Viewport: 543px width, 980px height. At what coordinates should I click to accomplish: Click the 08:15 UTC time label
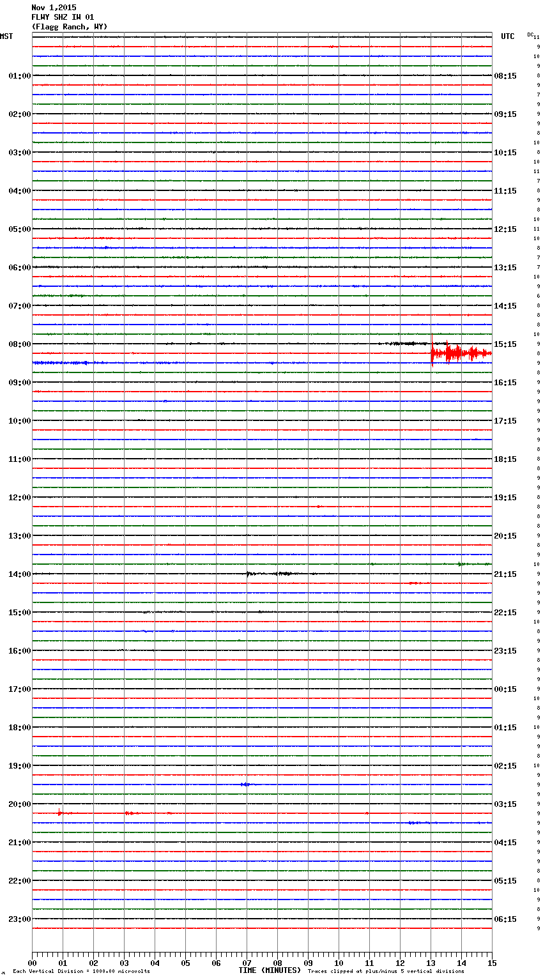505,76
